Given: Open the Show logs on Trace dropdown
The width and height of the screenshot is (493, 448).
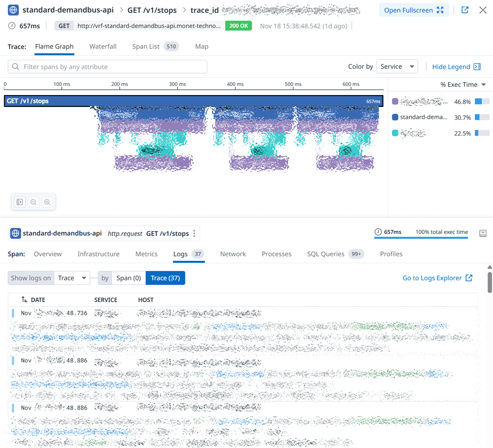Looking at the screenshot, I should (x=71, y=278).
